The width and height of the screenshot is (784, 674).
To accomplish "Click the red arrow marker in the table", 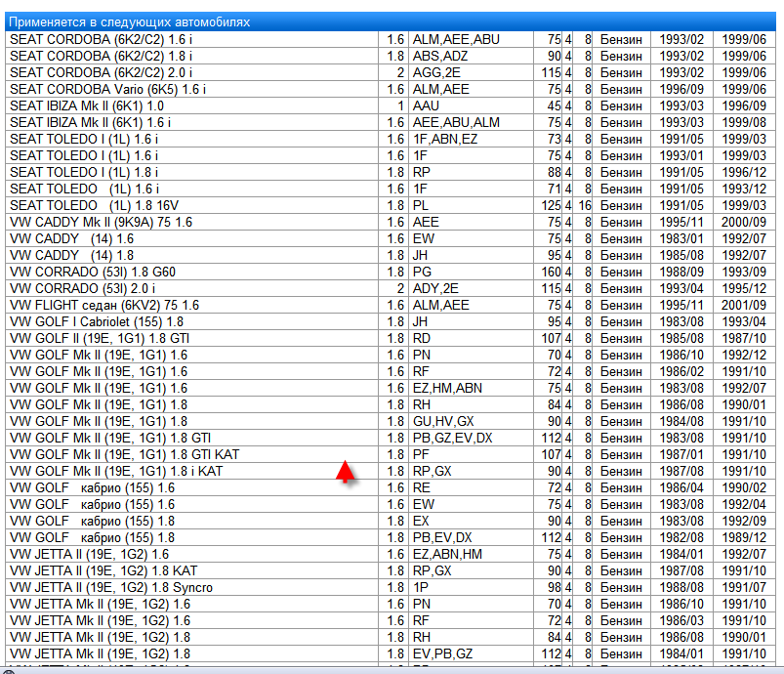I will pos(344,472).
